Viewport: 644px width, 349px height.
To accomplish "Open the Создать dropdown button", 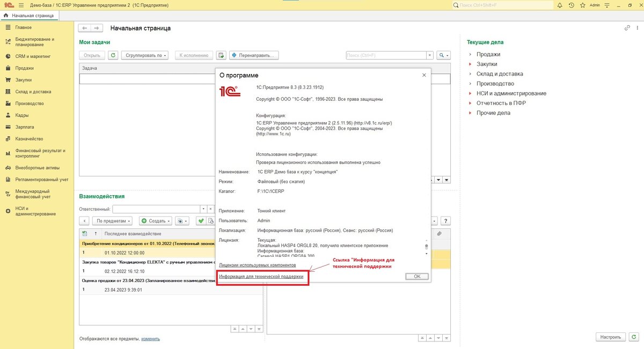I will (156, 220).
